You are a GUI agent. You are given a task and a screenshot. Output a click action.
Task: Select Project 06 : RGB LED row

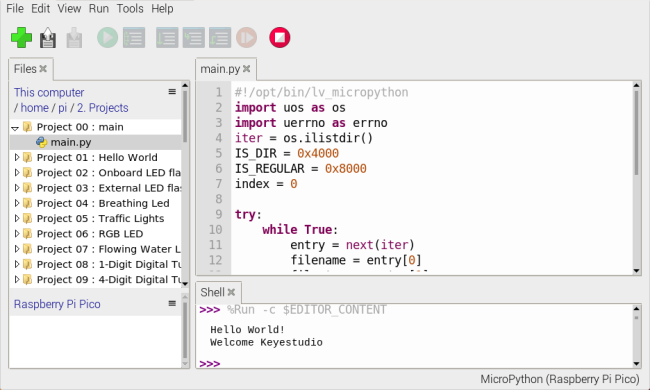pos(95,234)
